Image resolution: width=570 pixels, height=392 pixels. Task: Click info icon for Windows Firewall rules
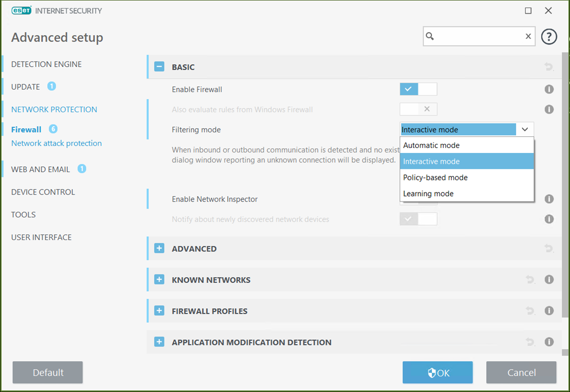[549, 109]
